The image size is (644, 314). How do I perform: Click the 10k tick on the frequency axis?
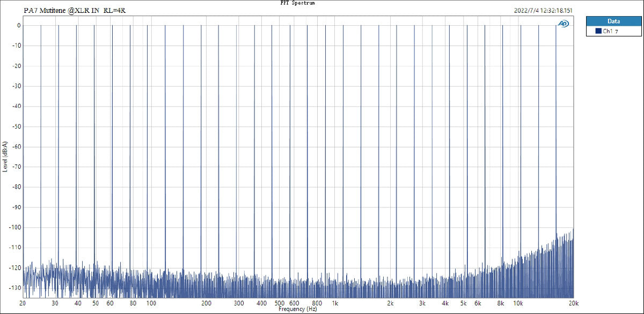coord(518,303)
